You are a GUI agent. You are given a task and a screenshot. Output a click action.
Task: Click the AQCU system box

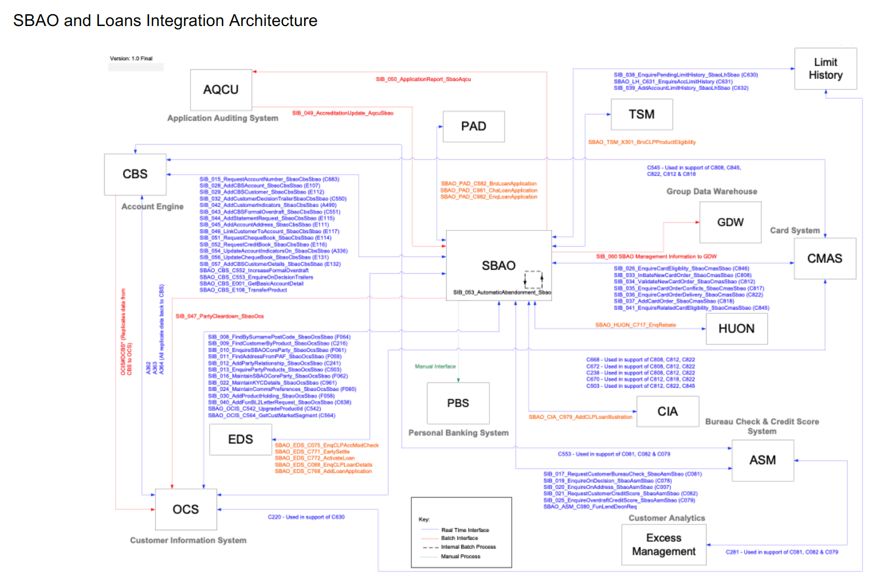(221, 90)
